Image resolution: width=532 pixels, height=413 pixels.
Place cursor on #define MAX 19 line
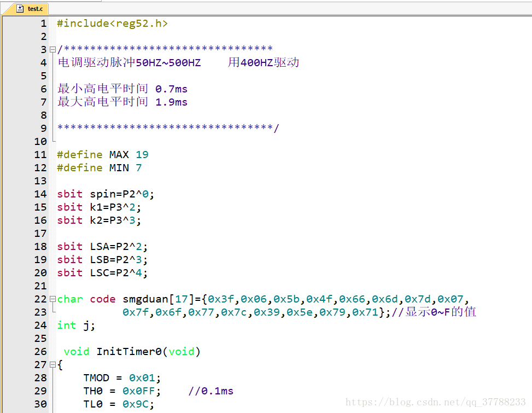point(103,155)
